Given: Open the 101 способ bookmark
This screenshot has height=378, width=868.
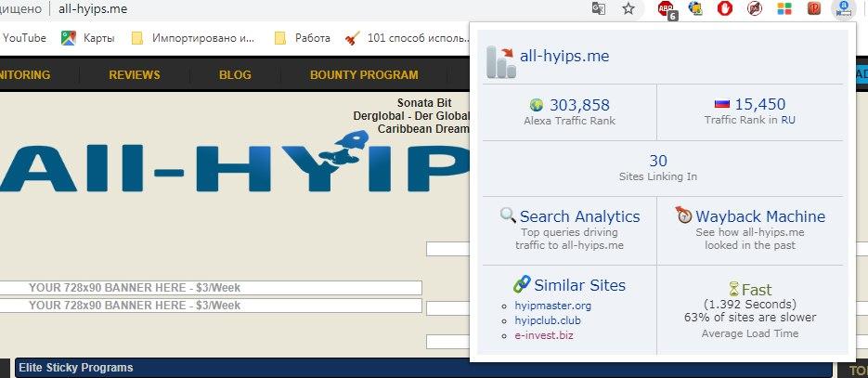Looking at the screenshot, I should tap(408, 38).
